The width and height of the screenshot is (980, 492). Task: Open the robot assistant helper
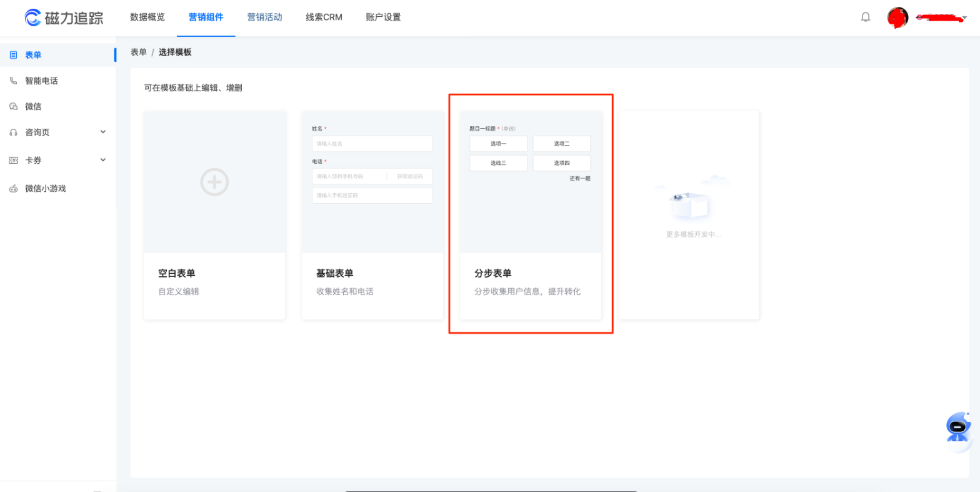pyautogui.click(x=957, y=431)
